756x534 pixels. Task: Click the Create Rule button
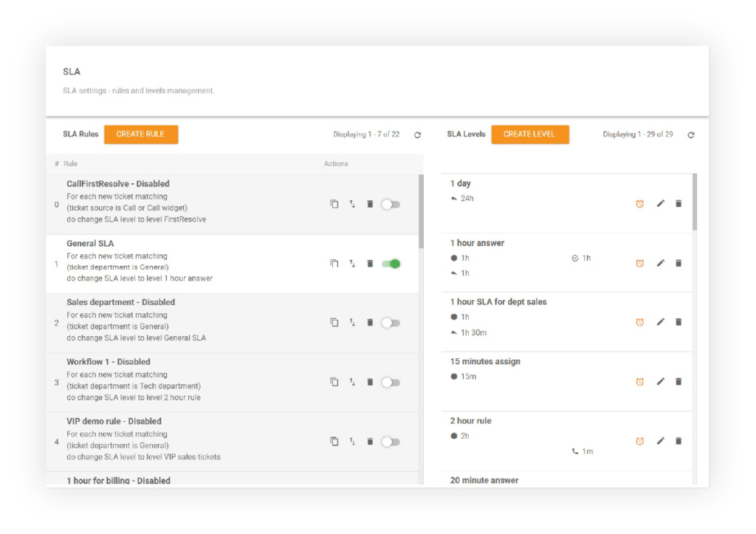140,134
